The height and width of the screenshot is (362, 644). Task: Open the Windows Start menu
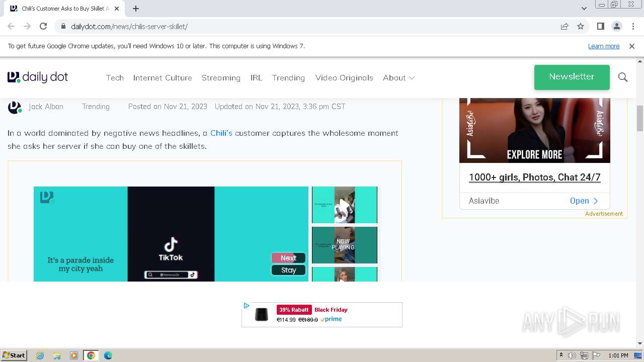point(14,355)
